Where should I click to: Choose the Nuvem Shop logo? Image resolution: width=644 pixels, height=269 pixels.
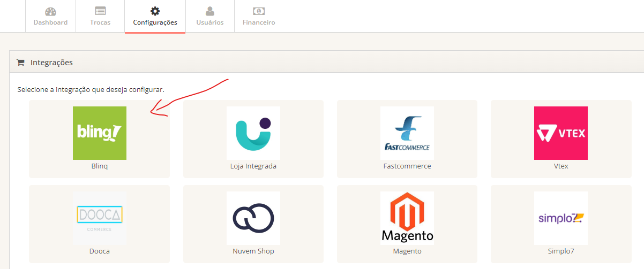pos(253,218)
